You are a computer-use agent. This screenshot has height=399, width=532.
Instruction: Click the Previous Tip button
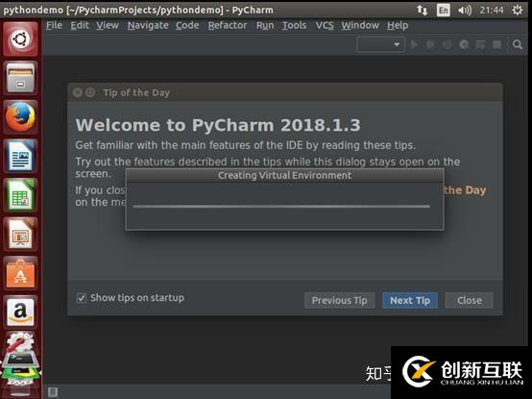click(x=340, y=301)
